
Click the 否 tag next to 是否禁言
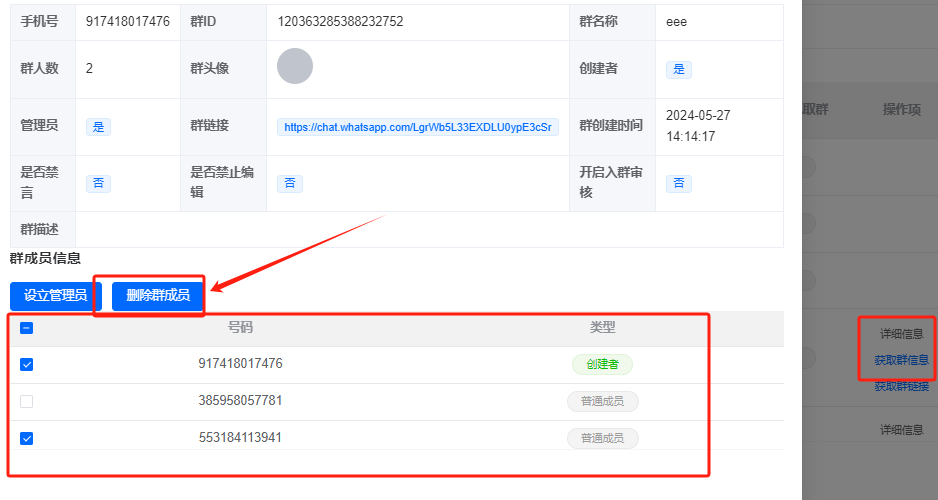pyautogui.click(x=98, y=183)
